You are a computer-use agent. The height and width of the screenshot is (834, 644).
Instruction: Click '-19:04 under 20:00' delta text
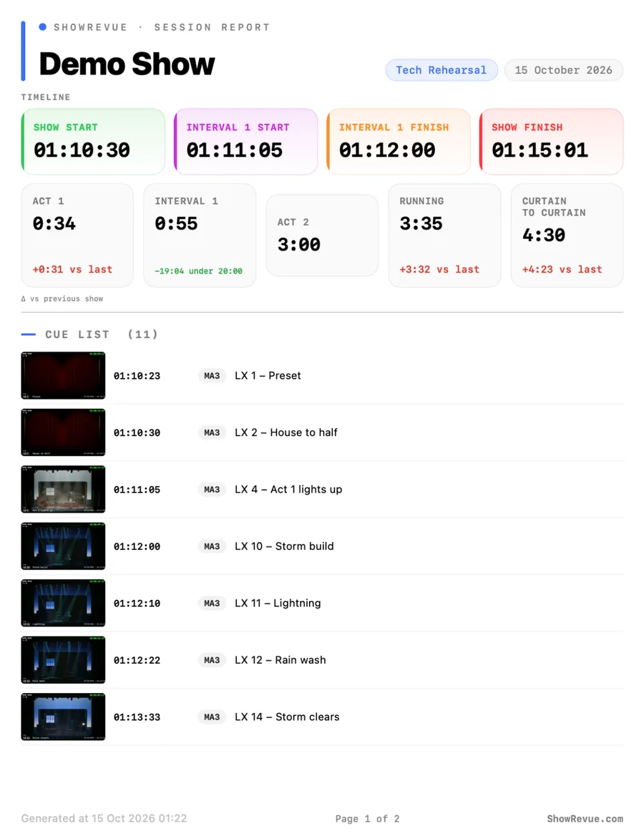198,271
